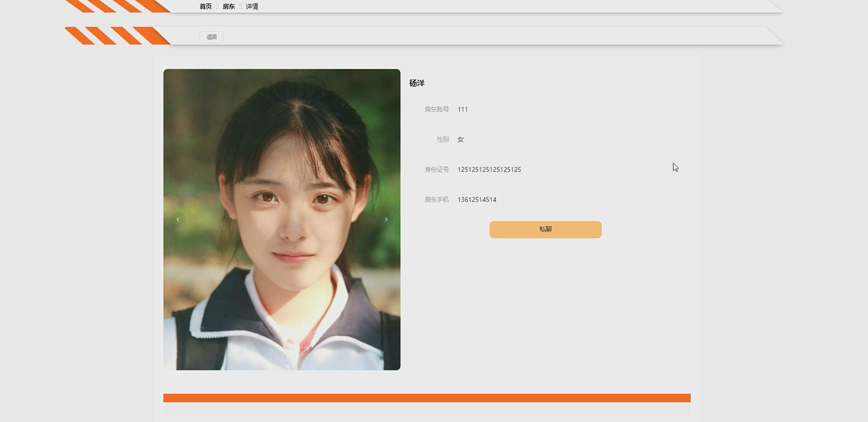Click the 性别 label

click(443, 139)
